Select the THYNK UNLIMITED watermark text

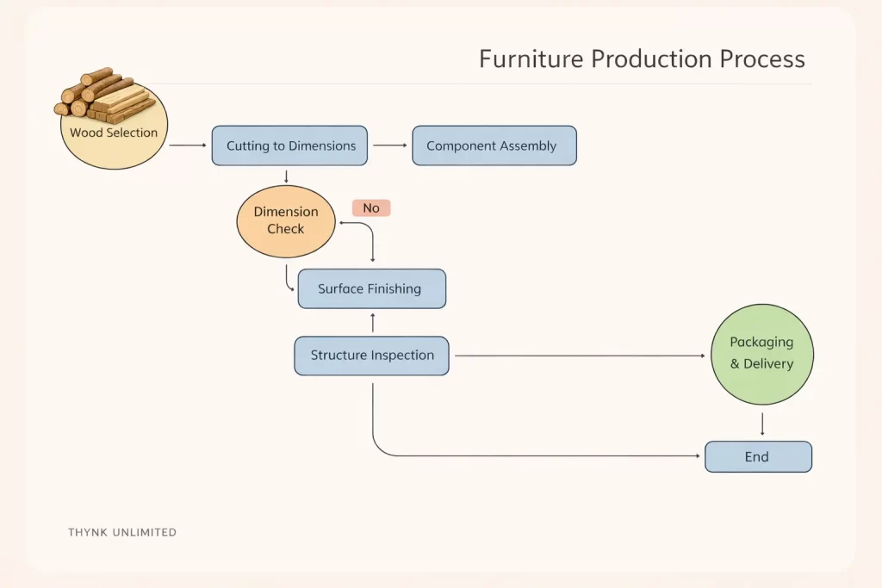[x=122, y=532]
